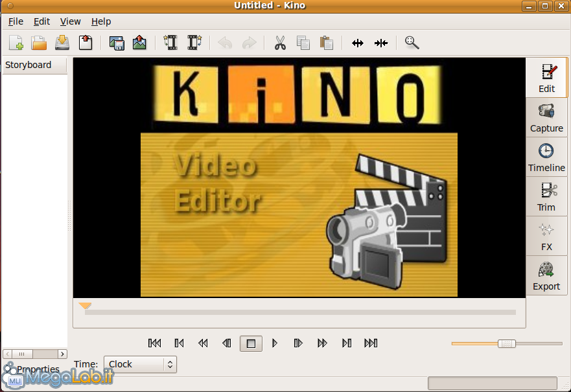Open the Help menu
This screenshot has height=392, width=571.
101,21
